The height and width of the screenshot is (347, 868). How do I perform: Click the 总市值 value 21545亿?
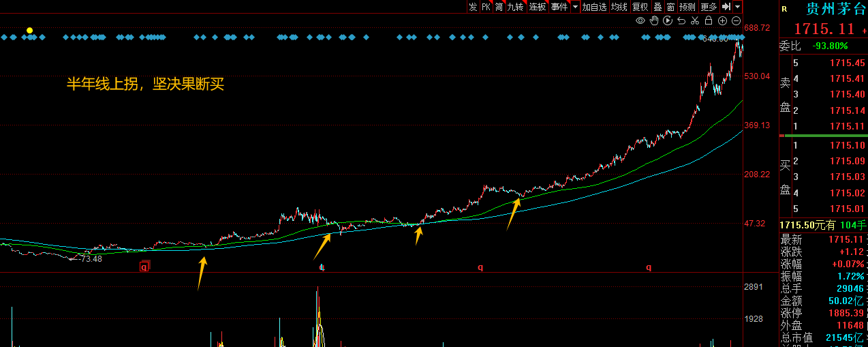point(846,337)
